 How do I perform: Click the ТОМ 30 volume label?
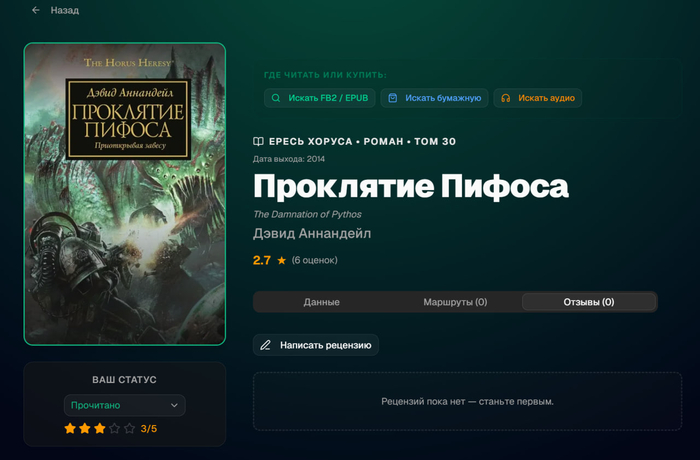pyautogui.click(x=435, y=142)
